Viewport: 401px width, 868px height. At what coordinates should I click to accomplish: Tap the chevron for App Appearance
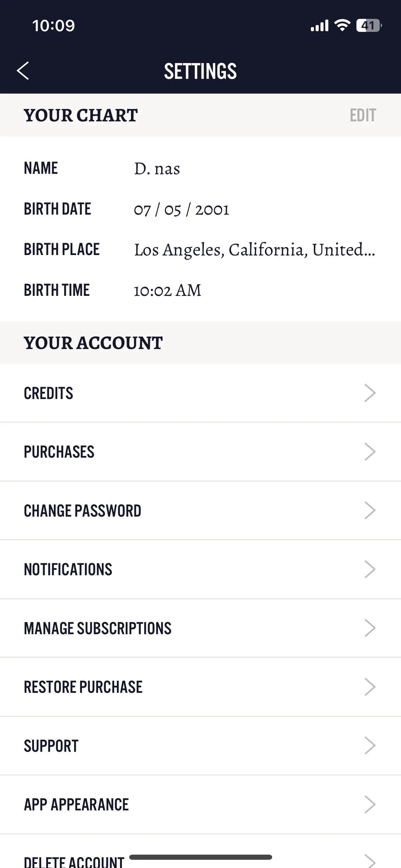(x=370, y=805)
